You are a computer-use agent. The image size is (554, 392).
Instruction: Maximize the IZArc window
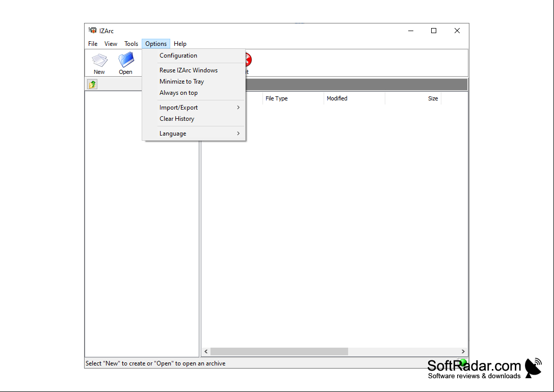(x=434, y=31)
